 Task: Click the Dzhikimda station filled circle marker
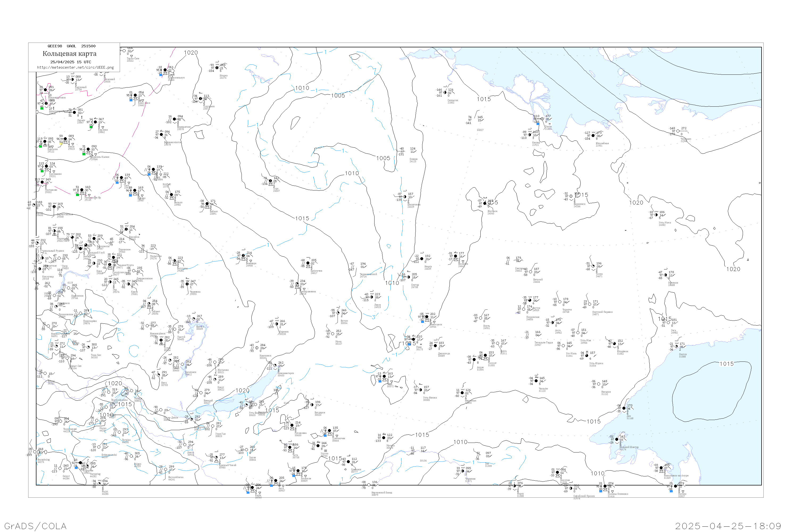pos(435,346)
